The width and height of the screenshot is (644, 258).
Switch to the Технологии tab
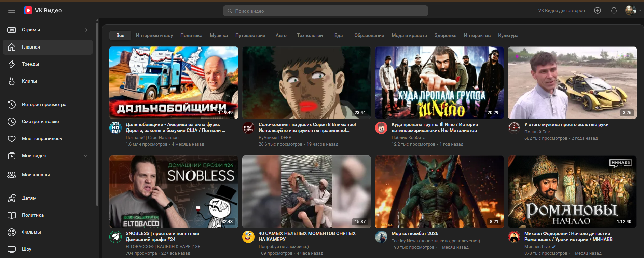(x=310, y=36)
